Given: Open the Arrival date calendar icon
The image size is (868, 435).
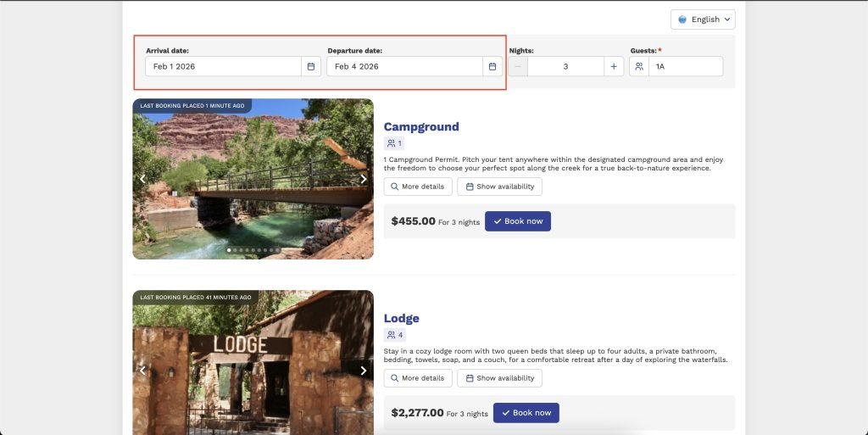Looking at the screenshot, I should [x=311, y=66].
